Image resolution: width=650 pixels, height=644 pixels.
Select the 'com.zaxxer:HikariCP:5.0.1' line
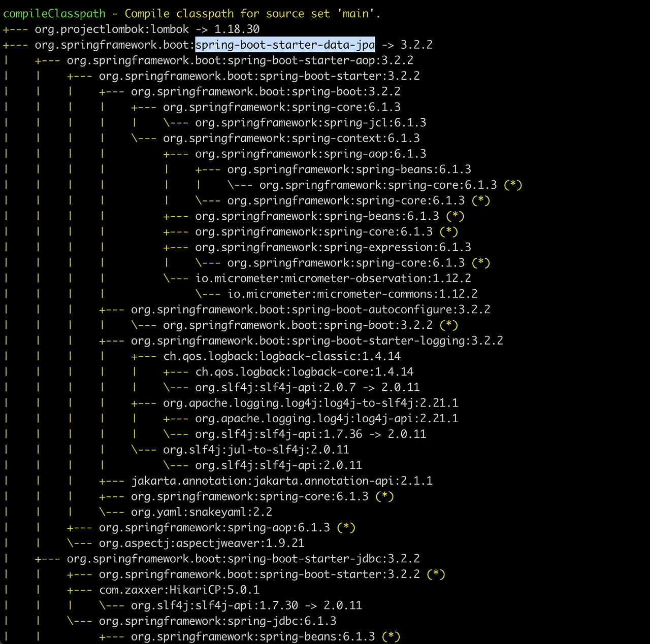pos(179,590)
